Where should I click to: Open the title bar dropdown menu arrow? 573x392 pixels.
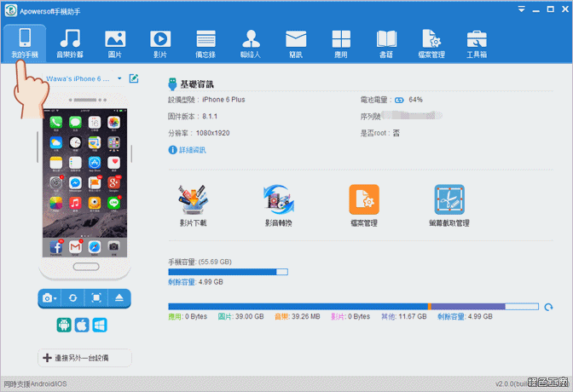click(x=522, y=9)
